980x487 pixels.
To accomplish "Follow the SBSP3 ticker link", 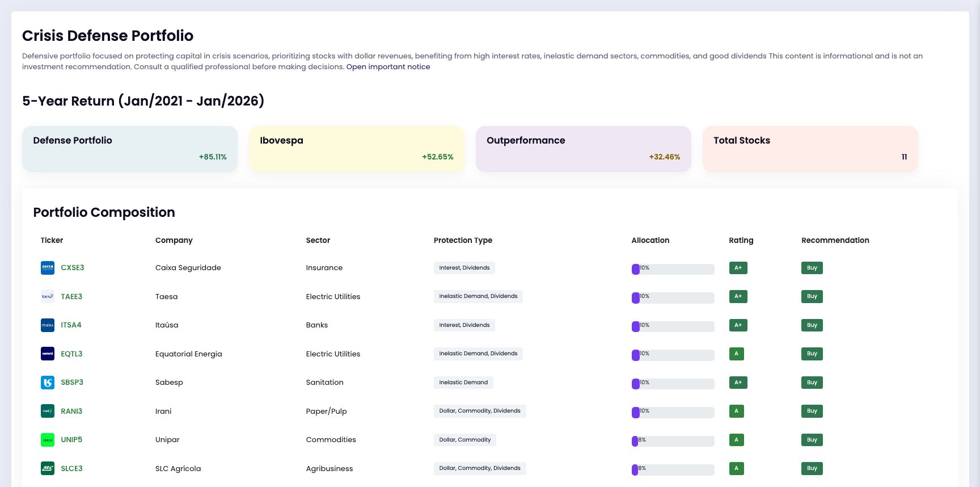I will coord(72,383).
